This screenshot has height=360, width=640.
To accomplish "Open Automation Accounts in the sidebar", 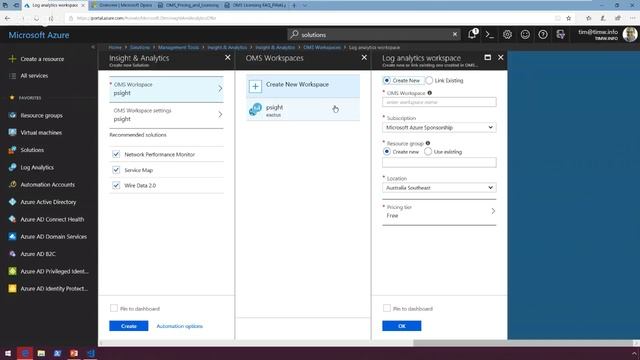I will pos(47,184).
